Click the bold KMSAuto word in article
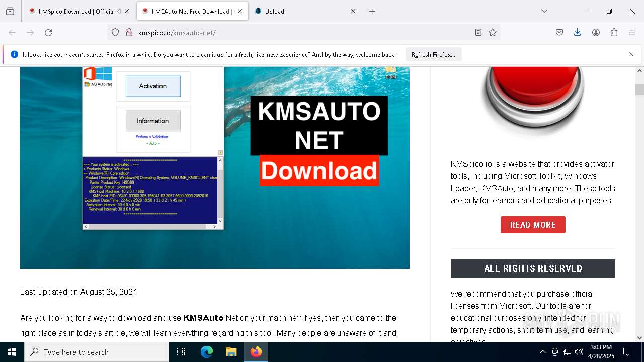The height and width of the screenshot is (362, 644). 203,318
